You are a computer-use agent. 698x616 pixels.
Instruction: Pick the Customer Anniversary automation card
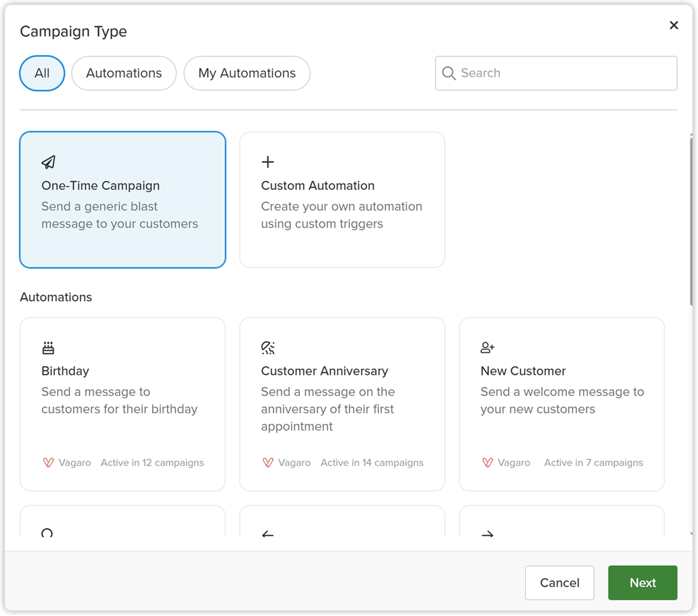[342, 404]
